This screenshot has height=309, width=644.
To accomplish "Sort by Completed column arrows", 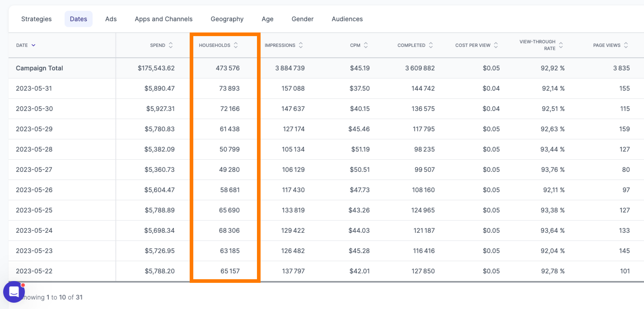I will pos(431,45).
